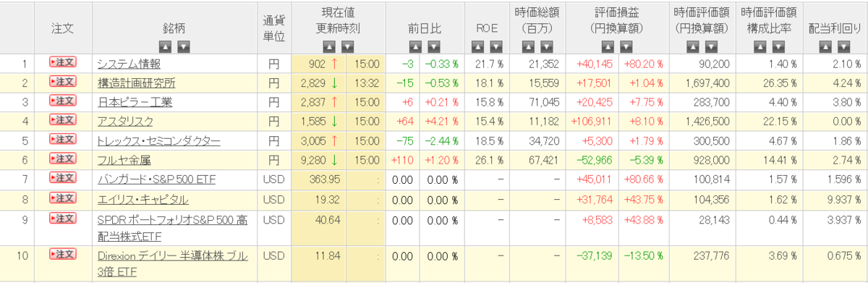Image resolution: width=868 pixels, height=283 pixels.
Task: Select ROE value 26.1 %
Action: click(489, 160)
